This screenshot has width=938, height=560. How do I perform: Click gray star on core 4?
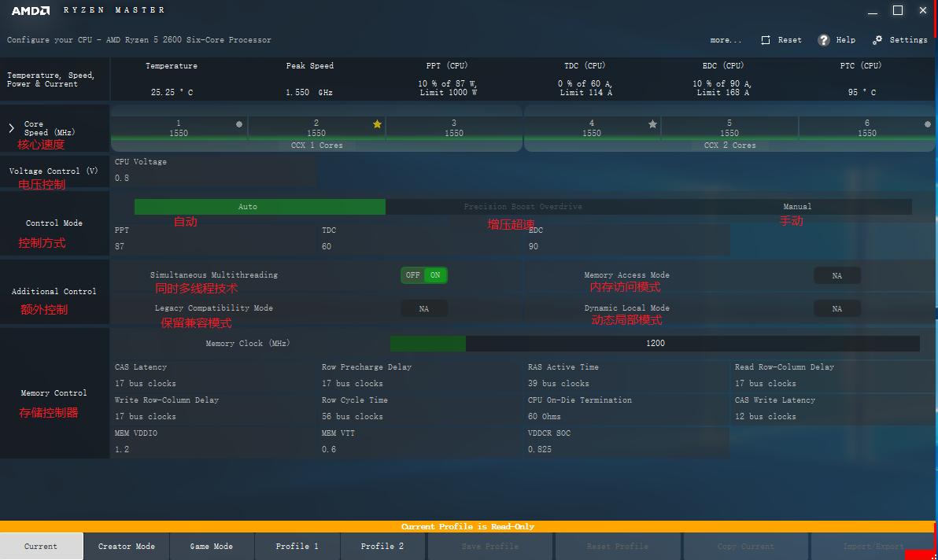[652, 124]
